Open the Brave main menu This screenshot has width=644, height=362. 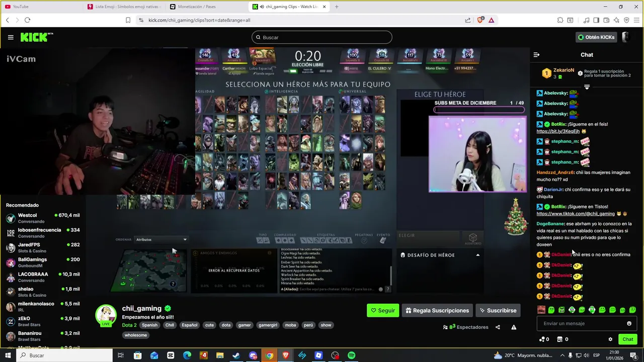[x=636, y=20]
